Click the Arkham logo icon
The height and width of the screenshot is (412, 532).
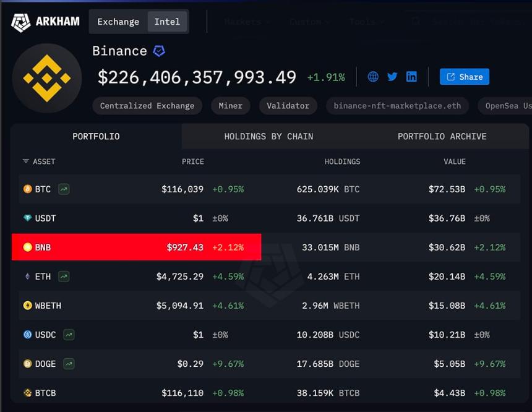[x=20, y=22]
